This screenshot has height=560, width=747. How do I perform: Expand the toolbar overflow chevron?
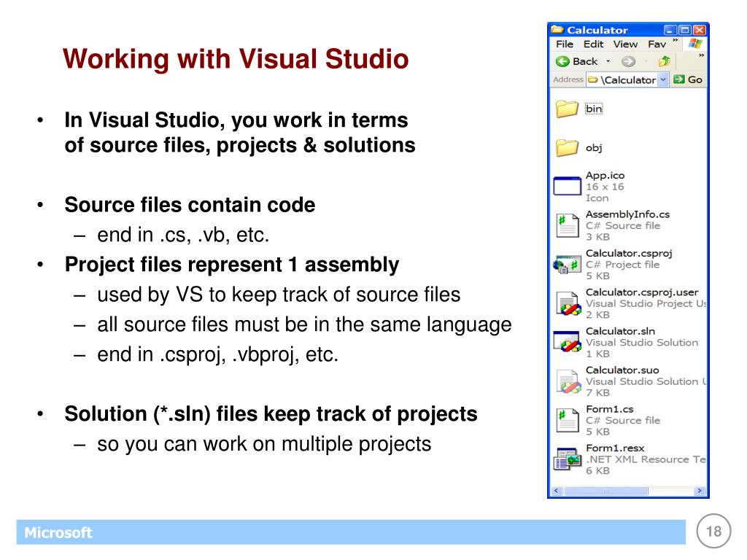click(701, 56)
